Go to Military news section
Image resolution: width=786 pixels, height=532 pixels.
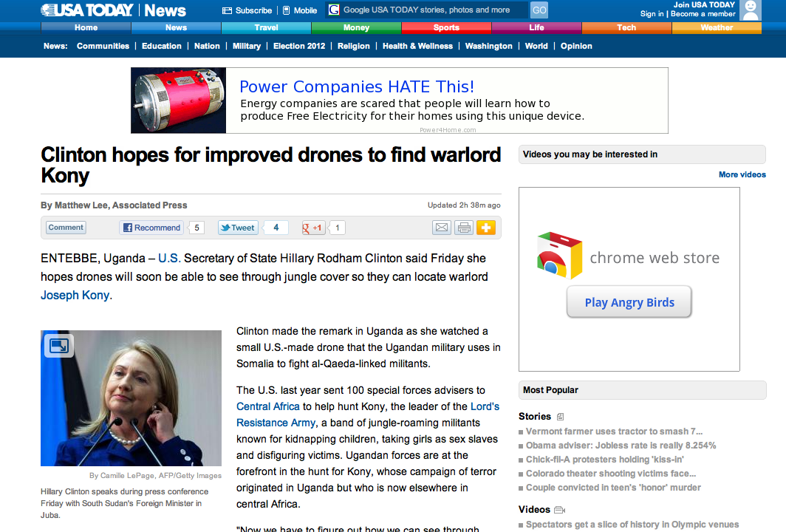pos(247,46)
